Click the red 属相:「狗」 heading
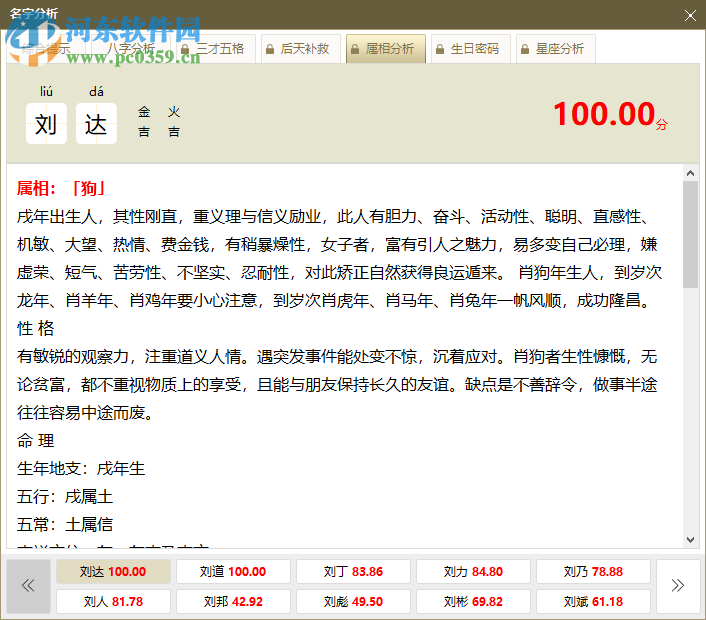Image resolution: width=706 pixels, height=620 pixels. click(61, 188)
